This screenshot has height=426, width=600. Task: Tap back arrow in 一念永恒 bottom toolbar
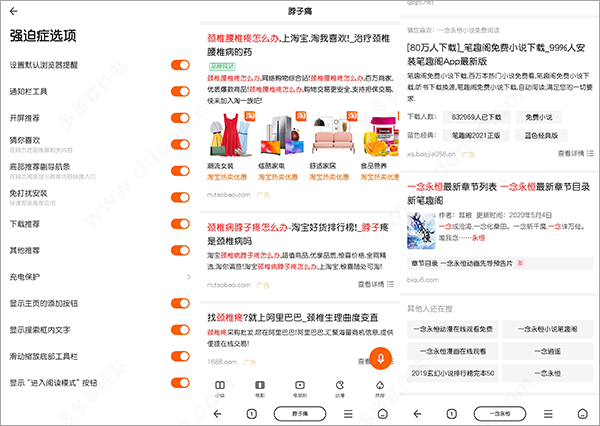click(x=417, y=414)
